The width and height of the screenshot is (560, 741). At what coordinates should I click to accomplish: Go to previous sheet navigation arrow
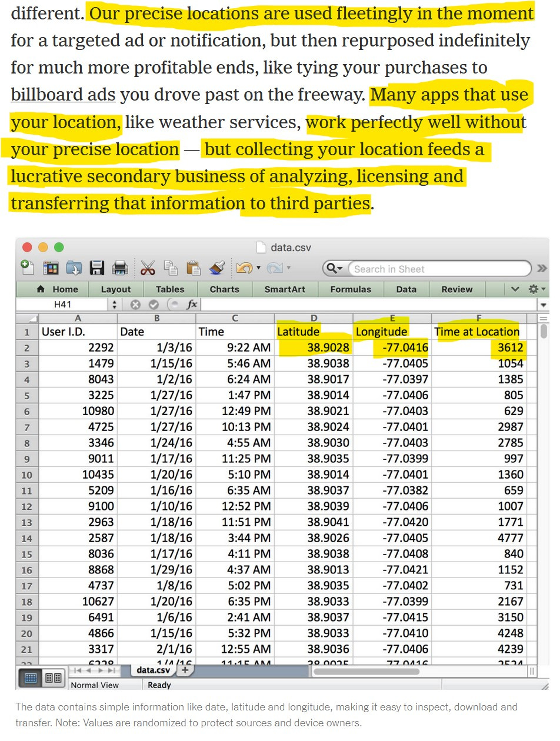(90, 670)
